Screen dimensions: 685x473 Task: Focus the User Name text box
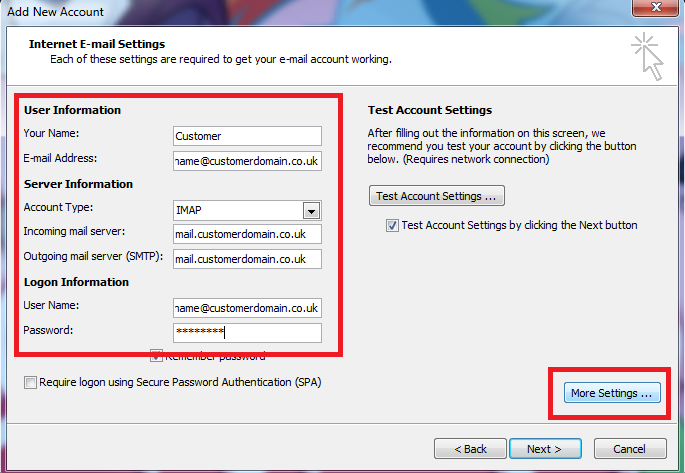tap(246, 307)
